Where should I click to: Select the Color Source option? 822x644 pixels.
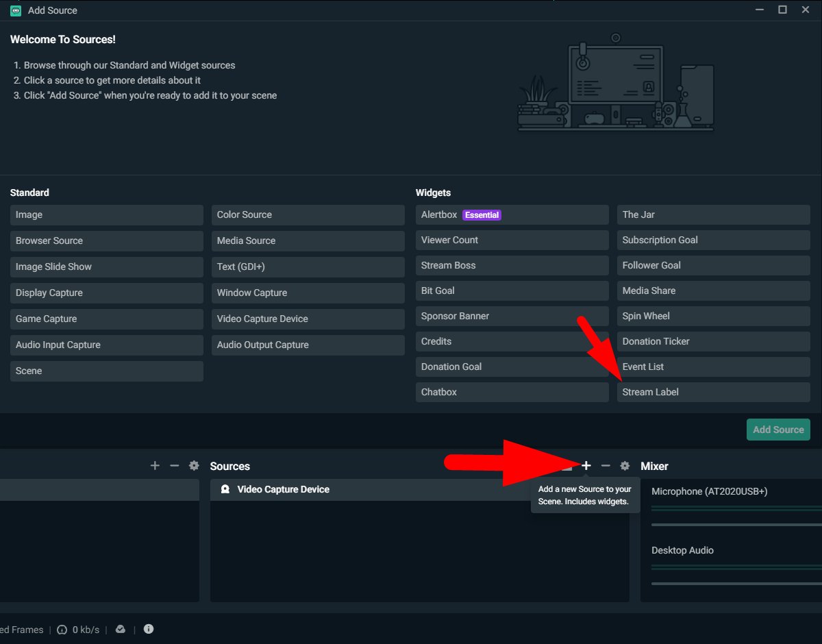(308, 214)
